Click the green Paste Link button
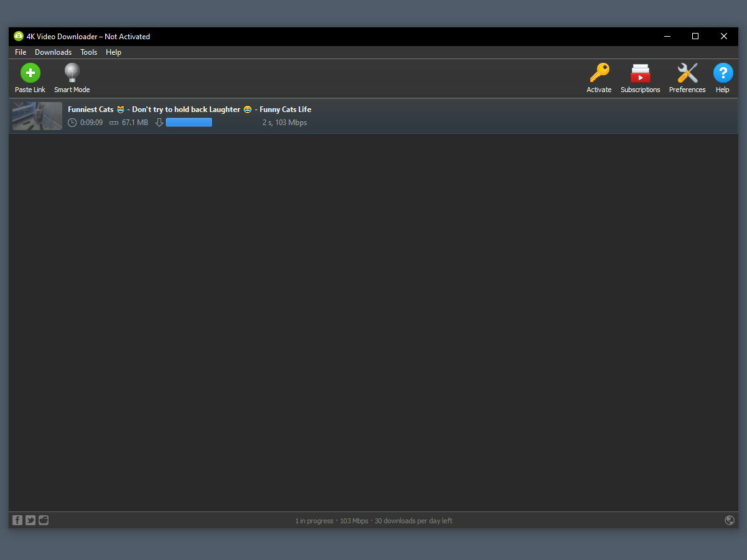This screenshot has height=560, width=747. (x=30, y=78)
